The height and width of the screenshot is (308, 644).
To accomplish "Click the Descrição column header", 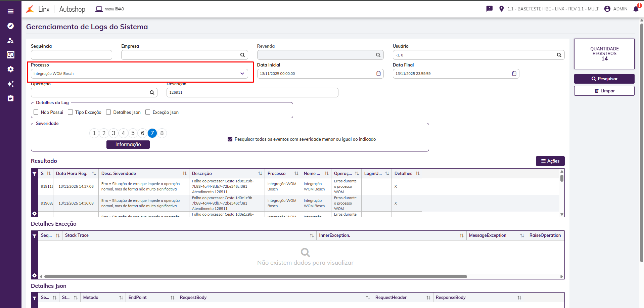I will click(202, 174).
